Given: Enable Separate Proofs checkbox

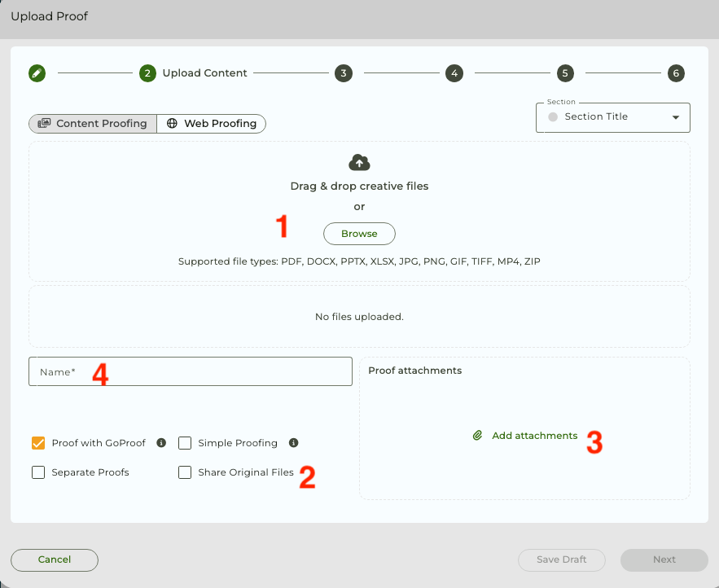Looking at the screenshot, I should [38, 472].
